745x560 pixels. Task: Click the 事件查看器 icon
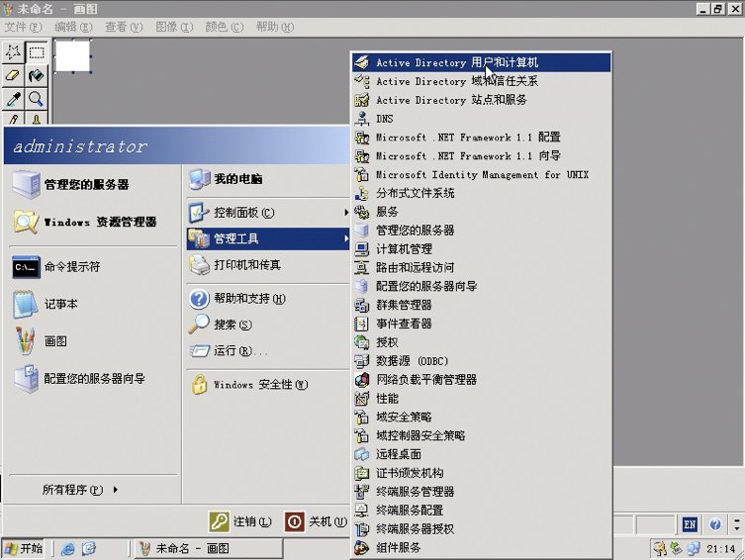361,324
